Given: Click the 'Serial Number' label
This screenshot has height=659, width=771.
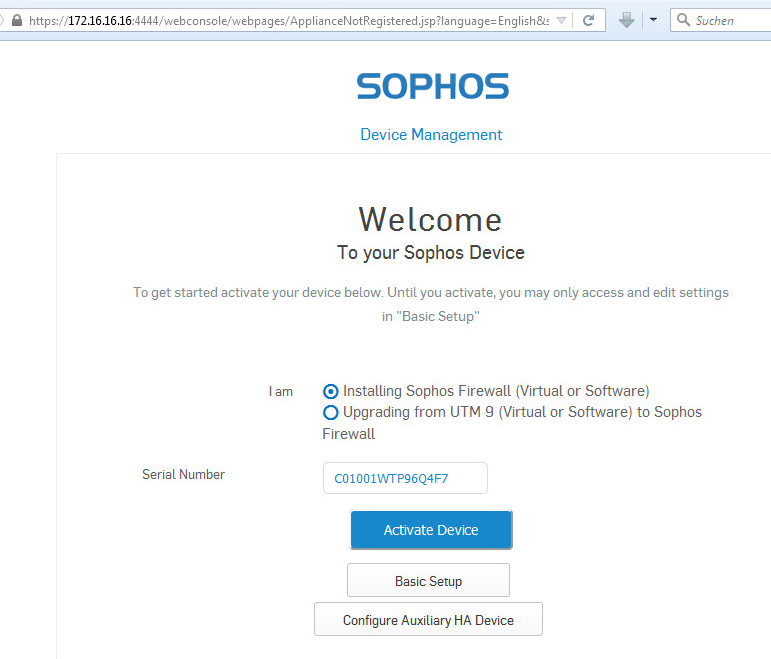Looking at the screenshot, I should (x=183, y=474).
